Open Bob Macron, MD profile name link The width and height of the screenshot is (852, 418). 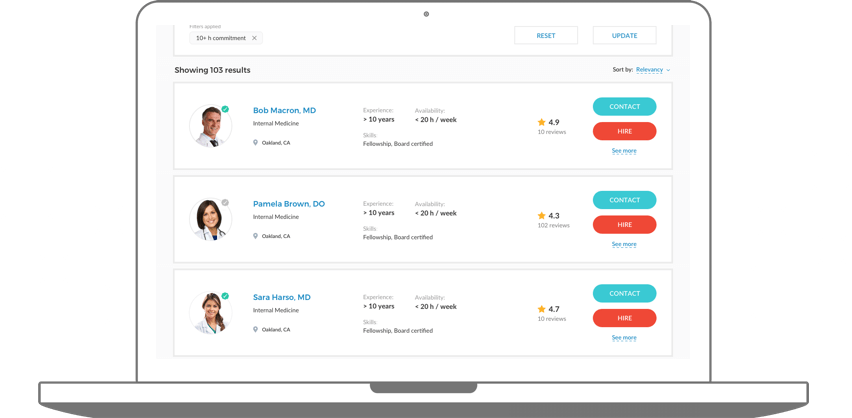click(284, 111)
